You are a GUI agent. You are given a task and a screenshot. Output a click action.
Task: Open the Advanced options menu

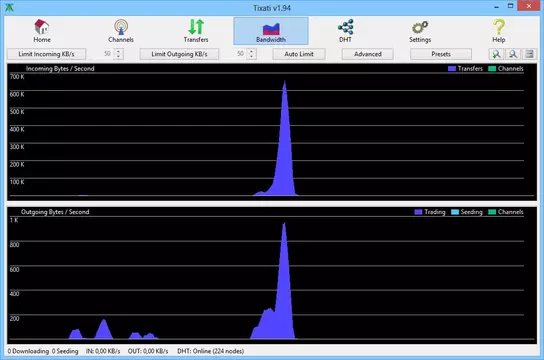368,54
